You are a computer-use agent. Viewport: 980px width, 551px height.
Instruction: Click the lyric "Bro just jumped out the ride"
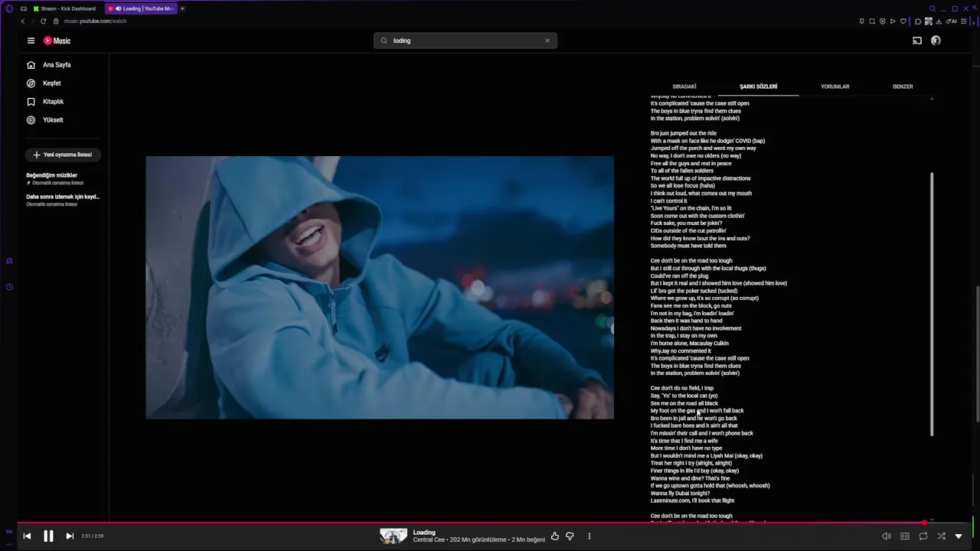pyautogui.click(x=684, y=133)
